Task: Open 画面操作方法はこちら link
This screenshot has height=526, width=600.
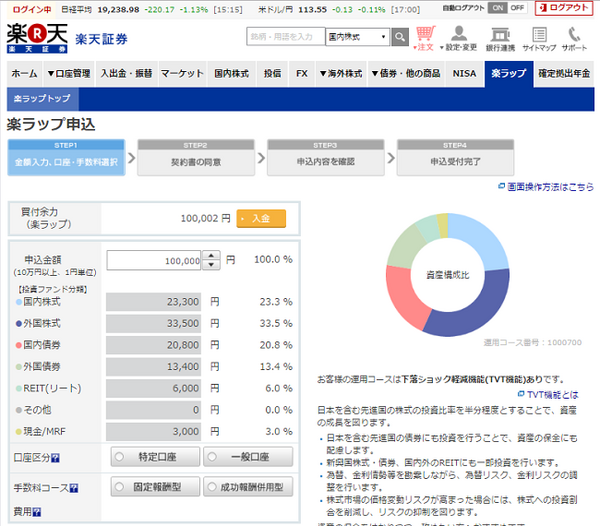Action: click(550, 186)
